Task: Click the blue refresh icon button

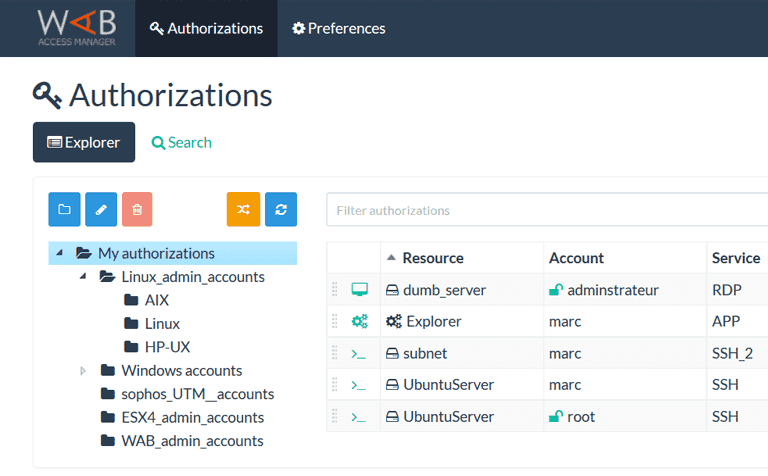Action: tap(281, 209)
